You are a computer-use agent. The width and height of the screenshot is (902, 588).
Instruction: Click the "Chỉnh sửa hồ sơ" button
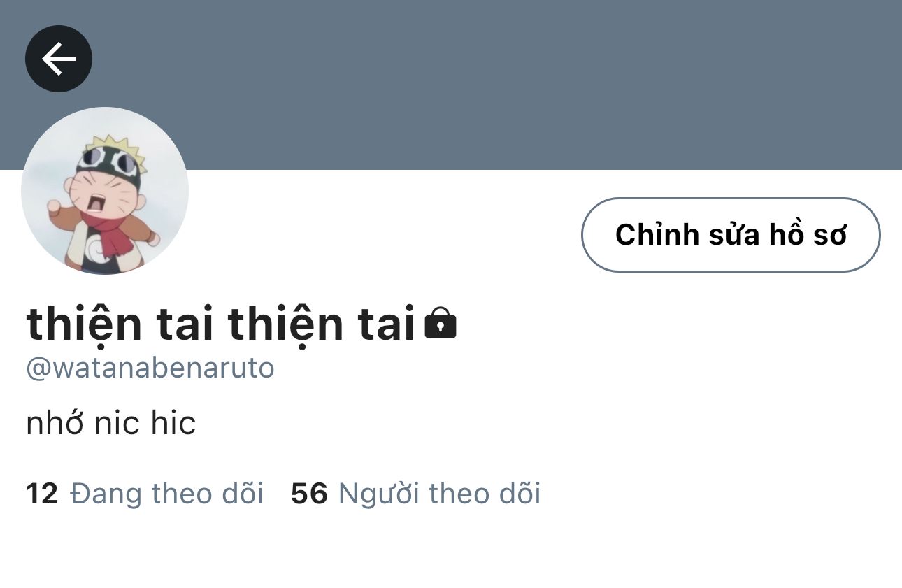coord(731,235)
